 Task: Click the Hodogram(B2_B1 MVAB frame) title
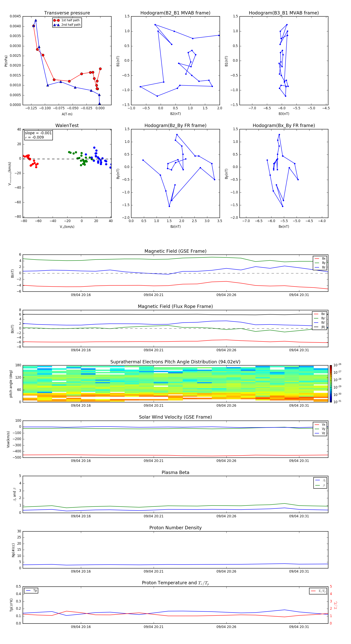(x=175, y=13)
